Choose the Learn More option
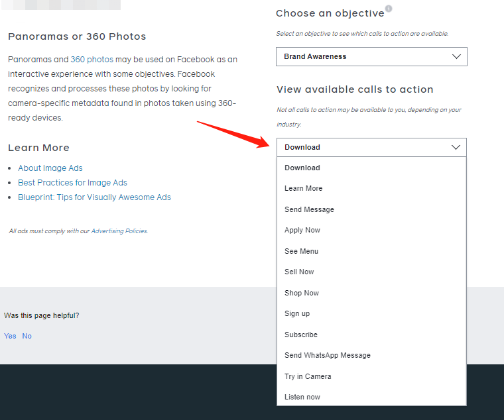The height and width of the screenshot is (420, 504). click(x=304, y=188)
